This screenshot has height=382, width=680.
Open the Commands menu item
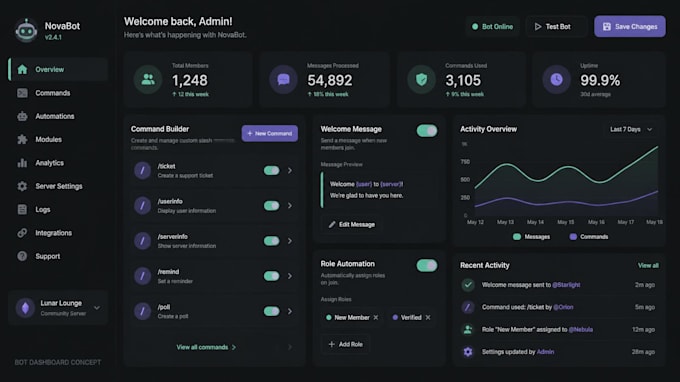pyautogui.click(x=58, y=93)
